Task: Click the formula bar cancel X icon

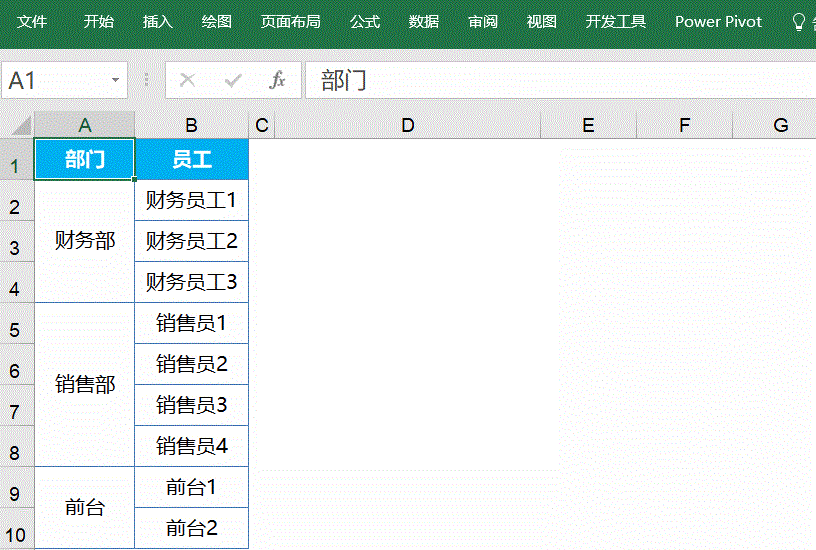Action: 187,80
